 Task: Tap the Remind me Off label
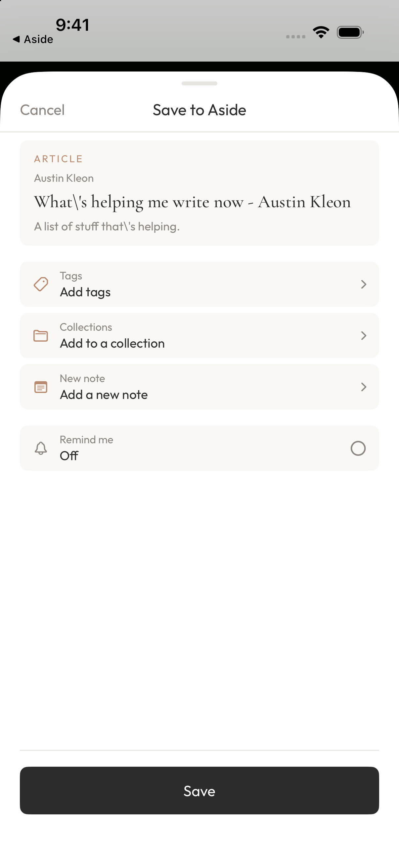coord(69,456)
